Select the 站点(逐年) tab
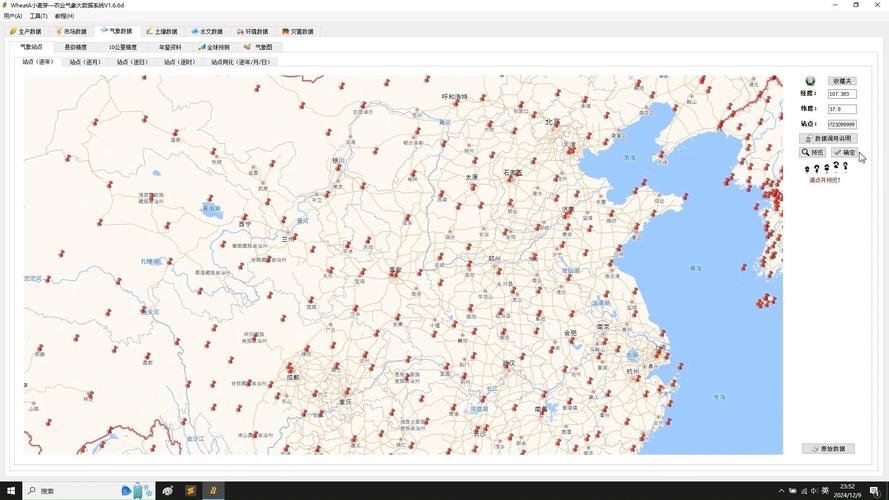The height and width of the screenshot is (500, 889). [38, 61]
